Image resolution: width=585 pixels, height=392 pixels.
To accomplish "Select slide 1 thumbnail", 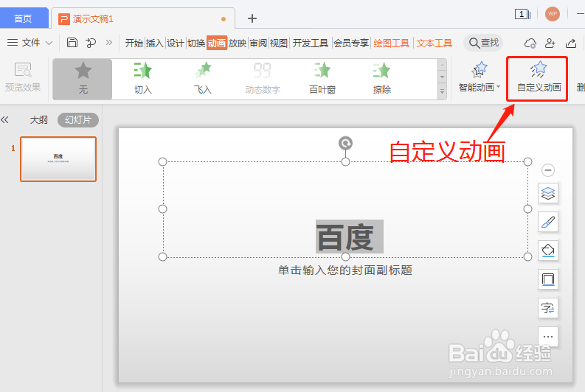I will pyautogui.click(x=58, y=159).
